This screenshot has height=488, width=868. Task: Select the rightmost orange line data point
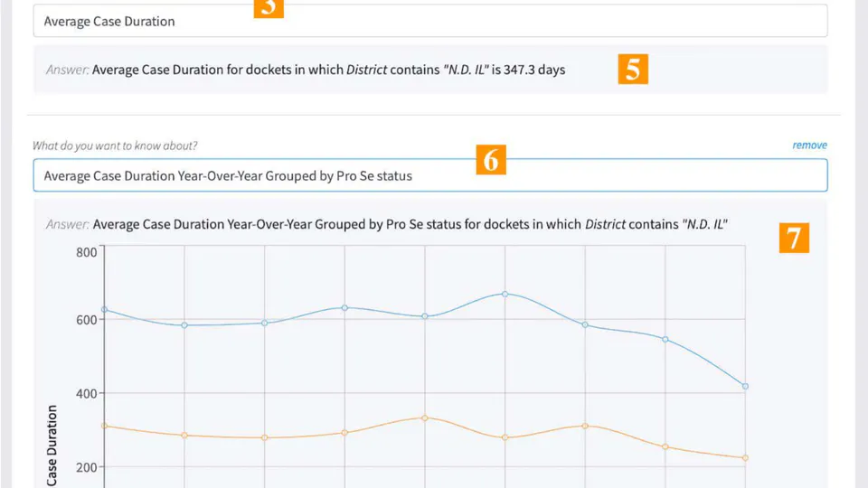745,458
